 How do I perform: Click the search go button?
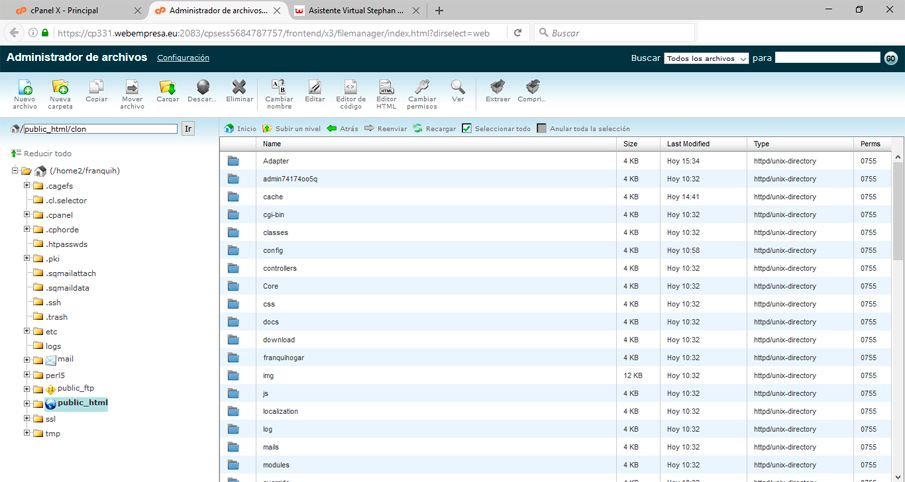(x=891, y=58)
